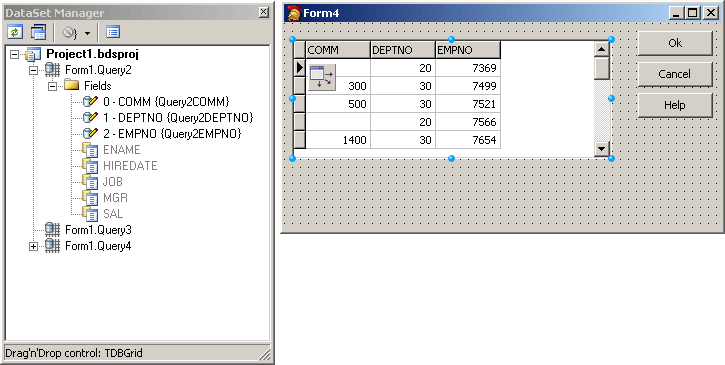
Task: Click the grid scrollbar down arrow
Action: point(602,149)
